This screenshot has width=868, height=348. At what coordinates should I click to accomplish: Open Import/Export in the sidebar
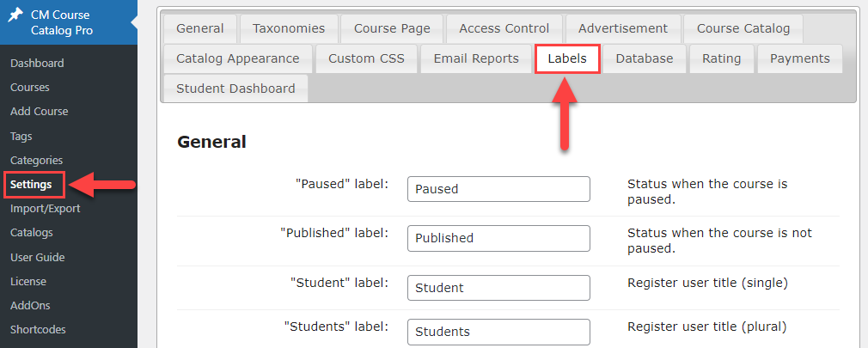point(46,209)
